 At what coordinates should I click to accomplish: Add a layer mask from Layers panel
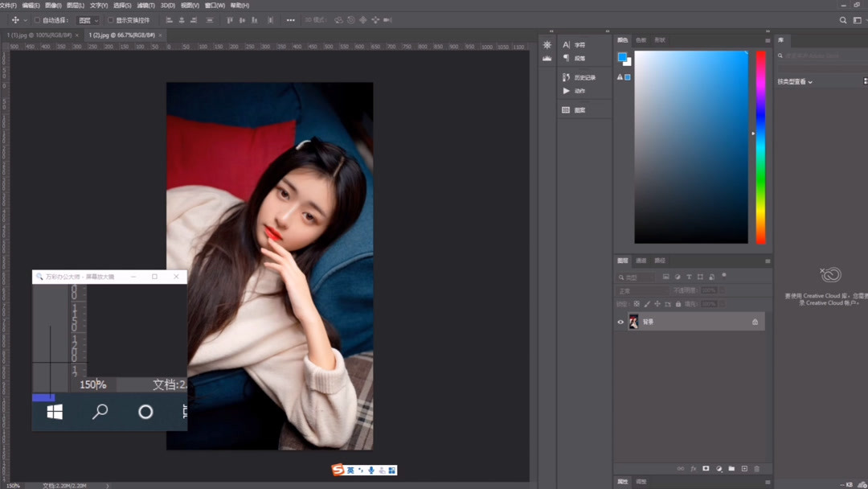(x=706, y=468)
